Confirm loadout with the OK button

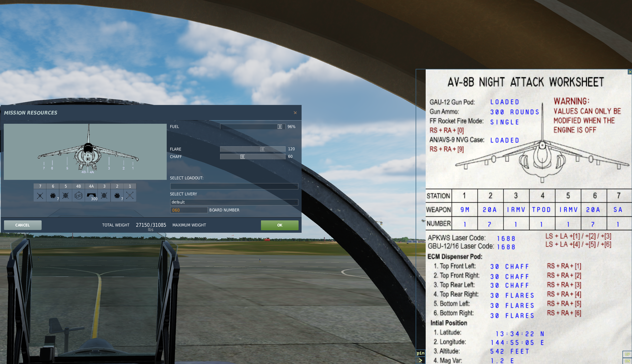pos(280,225)
